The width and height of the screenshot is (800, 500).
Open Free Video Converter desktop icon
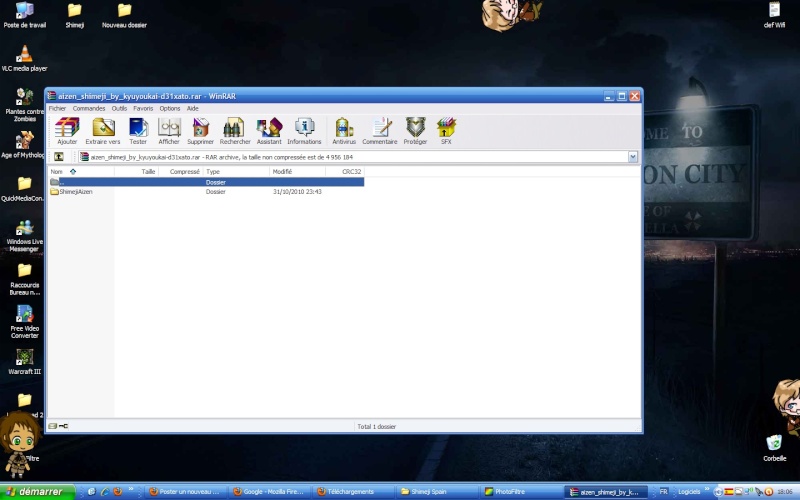[x=24, y=322]
